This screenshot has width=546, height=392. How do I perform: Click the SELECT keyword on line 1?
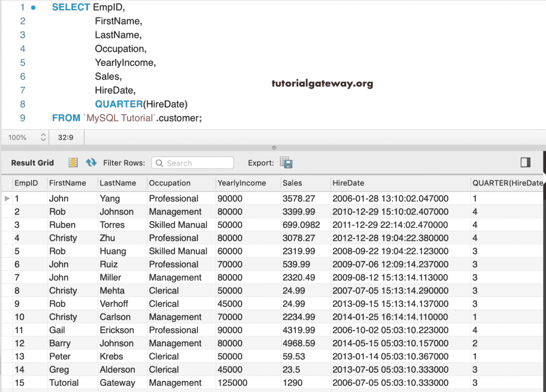71,7
